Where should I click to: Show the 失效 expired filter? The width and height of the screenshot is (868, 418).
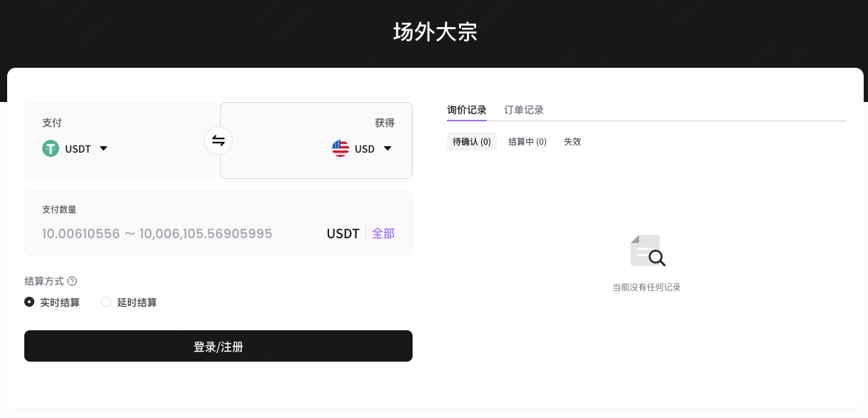(x=572, y=141)
